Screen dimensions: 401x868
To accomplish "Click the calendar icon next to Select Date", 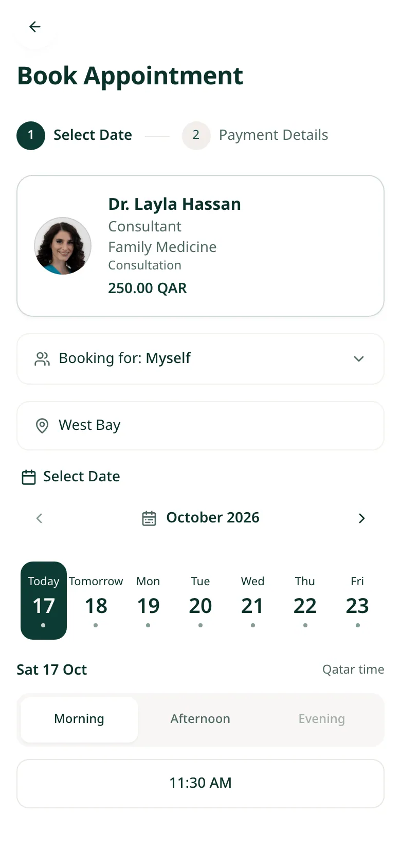I will tap(29, 477).
